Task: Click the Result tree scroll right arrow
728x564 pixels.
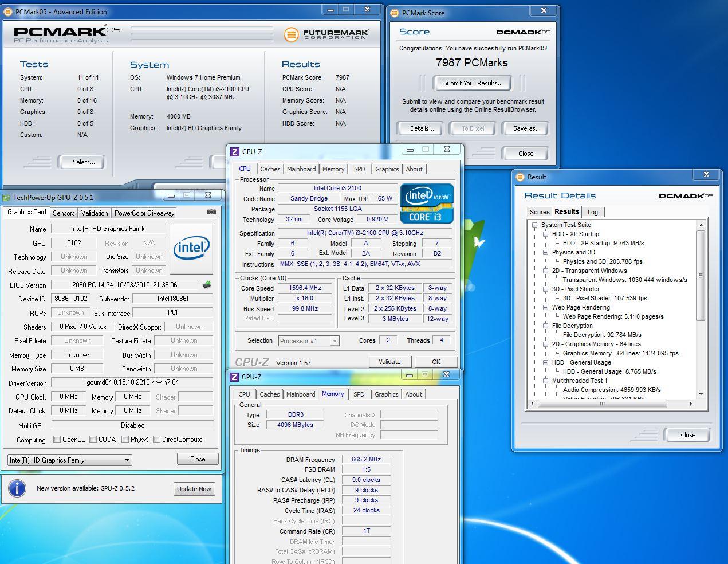Action: pos(691,404)
